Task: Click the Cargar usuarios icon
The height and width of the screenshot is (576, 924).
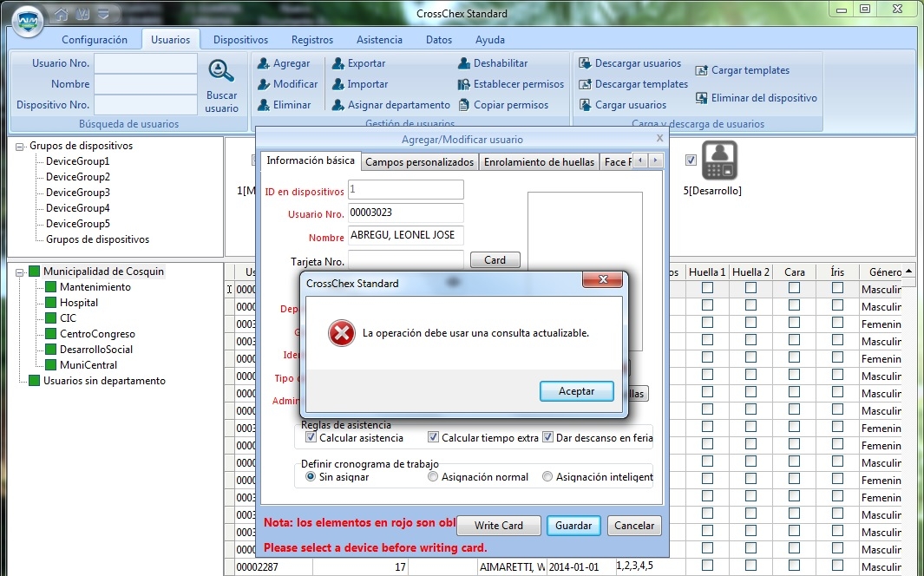Action: point(585,105)
